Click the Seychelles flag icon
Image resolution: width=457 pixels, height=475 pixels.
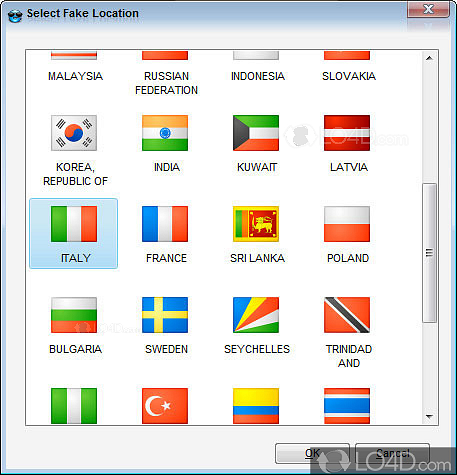tap(256, 315)
